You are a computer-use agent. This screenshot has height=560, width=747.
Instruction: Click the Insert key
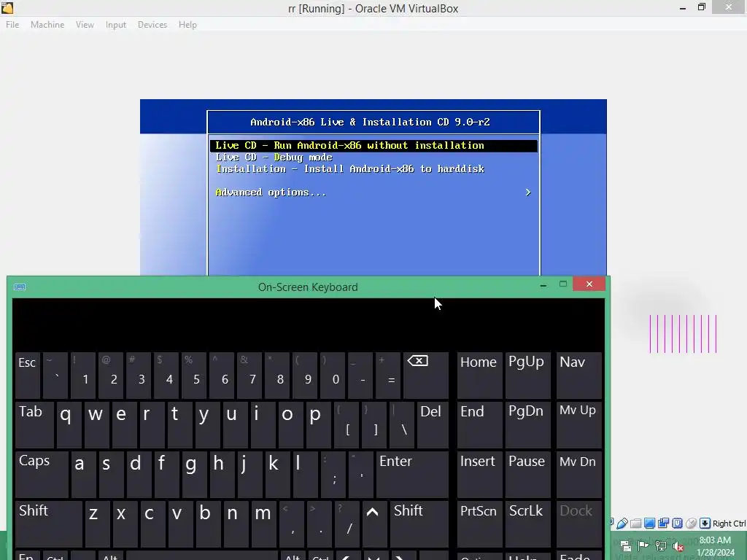point(480,474)
